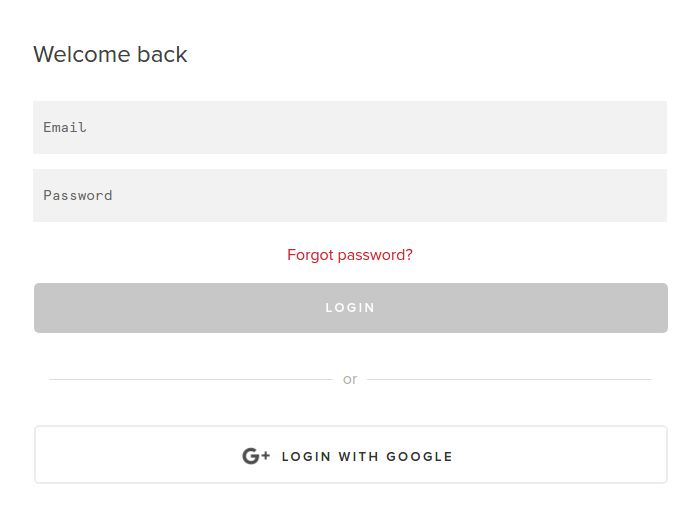The height and width of the screenshot is (521, 697).
Task: Open the Forgot password? link
Action: coord(350,255)
